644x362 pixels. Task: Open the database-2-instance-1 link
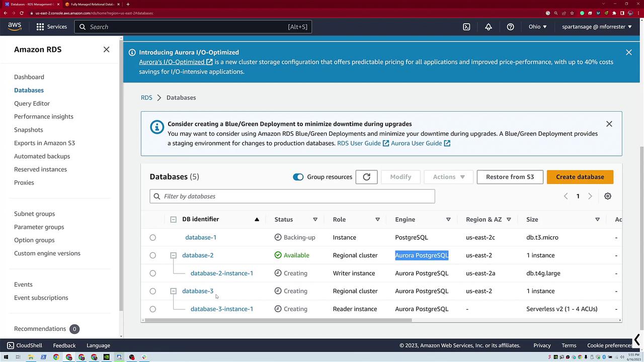tap(221, 273)
